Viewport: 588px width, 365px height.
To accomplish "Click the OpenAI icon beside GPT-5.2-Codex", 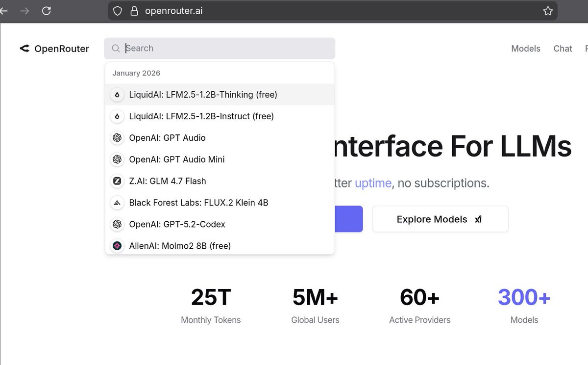I will (117, 224).
